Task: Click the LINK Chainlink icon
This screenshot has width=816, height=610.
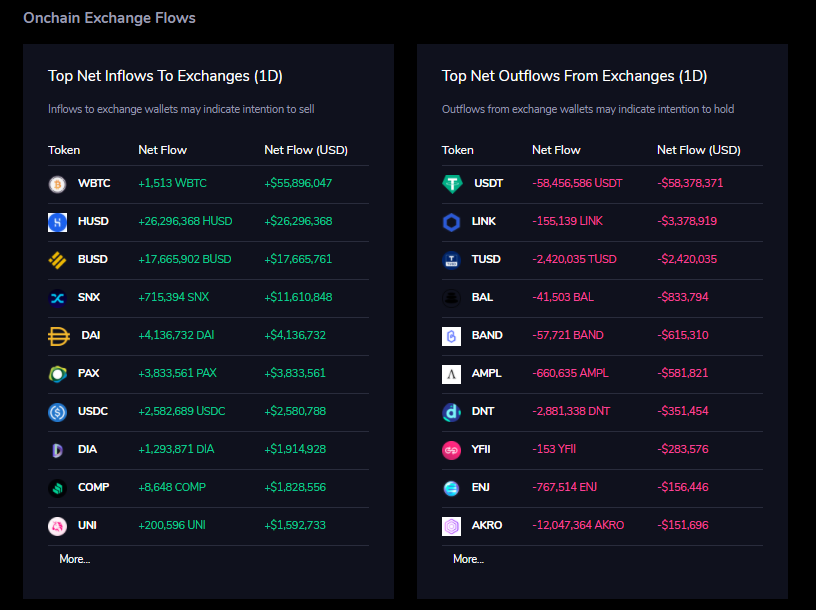Action: point(451,222)
